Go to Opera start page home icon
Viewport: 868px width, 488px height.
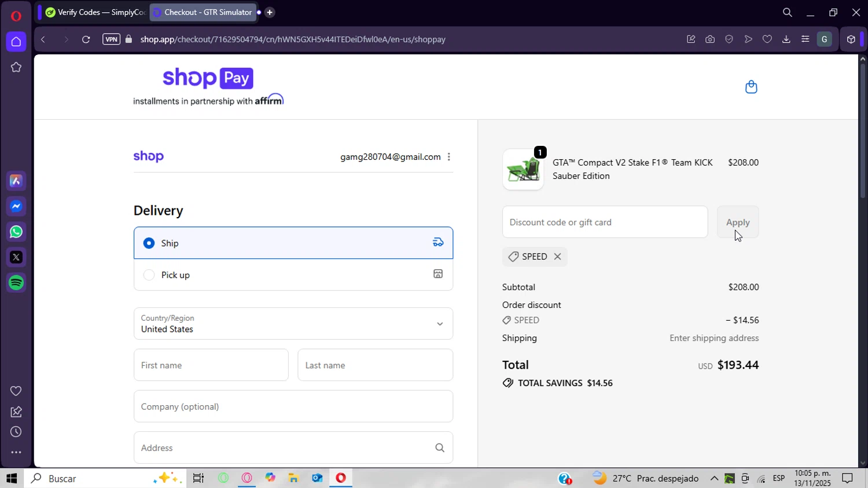(x=16, y=42)
